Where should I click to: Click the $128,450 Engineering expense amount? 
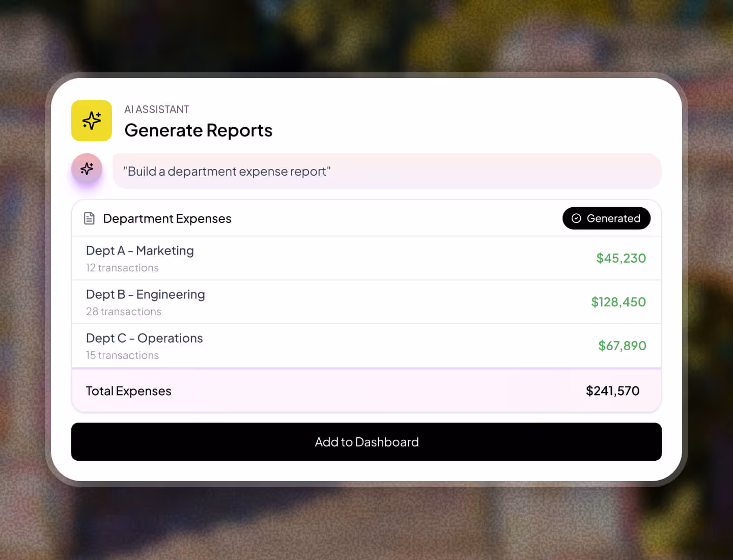click(x=618, y=301)
